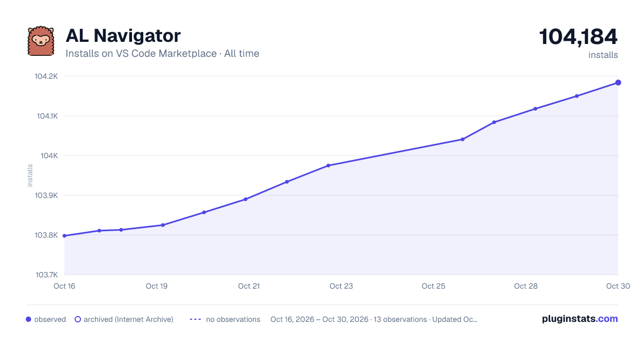Click the observed legend filled dot
Viewport: 644px width, 338px height.
(28, 319)
